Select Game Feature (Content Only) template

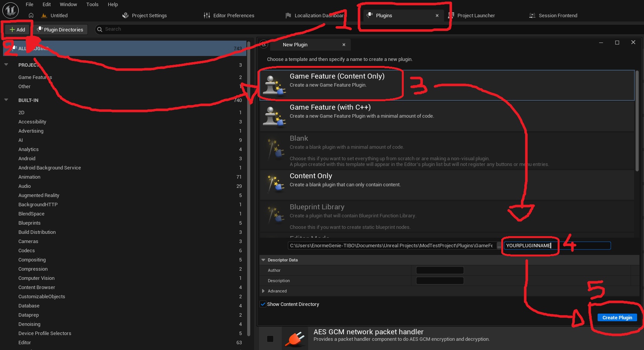(447, 85)
